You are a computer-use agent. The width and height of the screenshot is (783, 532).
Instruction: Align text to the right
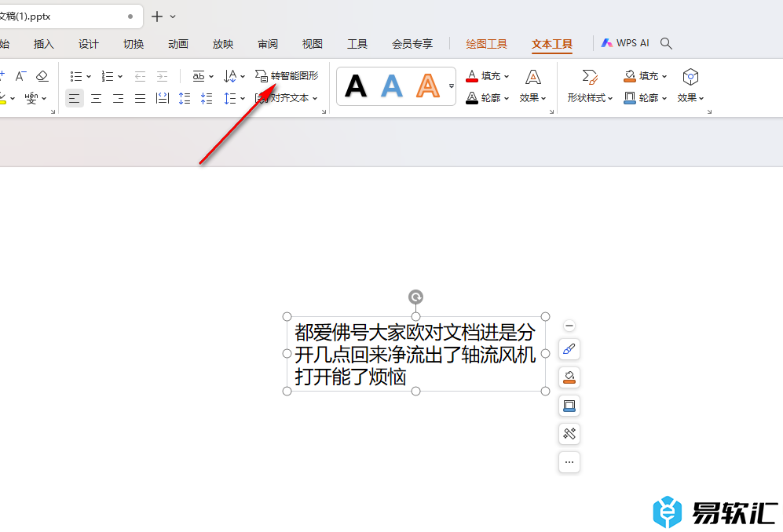[x=119, y=98]
